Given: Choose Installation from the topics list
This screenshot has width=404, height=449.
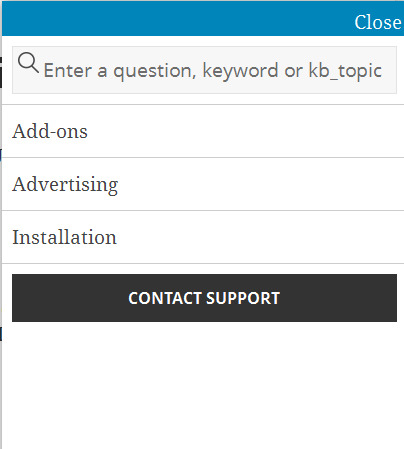Looking at the screenshot, I should click(64, 237).
